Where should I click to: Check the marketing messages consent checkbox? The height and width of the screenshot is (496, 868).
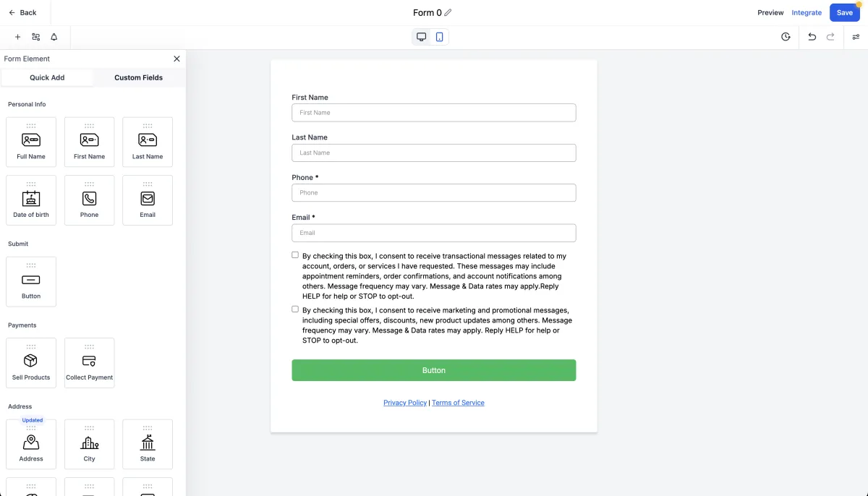tap(295, 309)
